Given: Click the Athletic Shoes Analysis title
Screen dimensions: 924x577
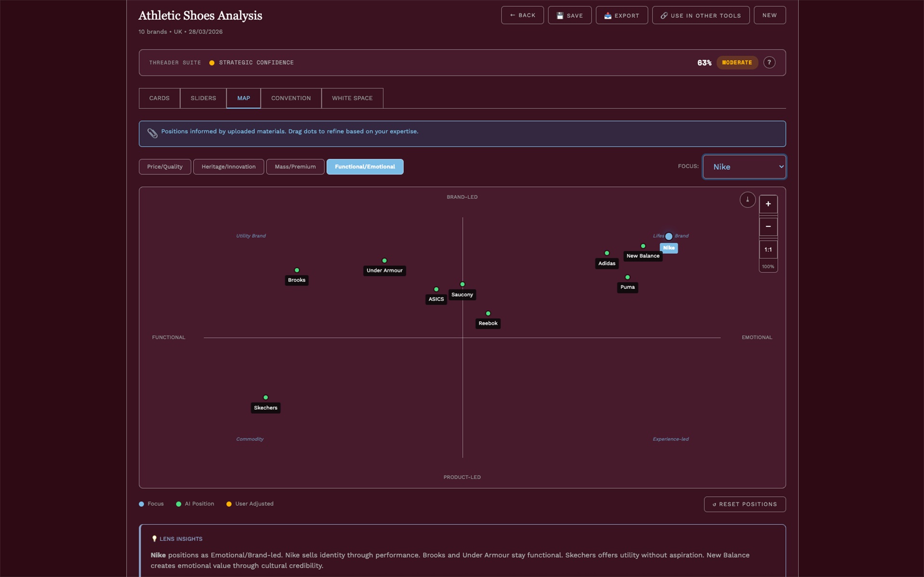Looking at the screenshot, I should pos(200,15).
